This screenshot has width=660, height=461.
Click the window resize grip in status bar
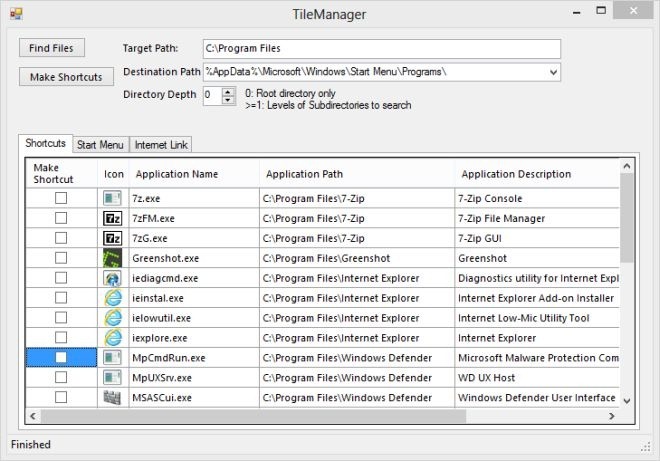pyautogui.click(x=646, y=447)
